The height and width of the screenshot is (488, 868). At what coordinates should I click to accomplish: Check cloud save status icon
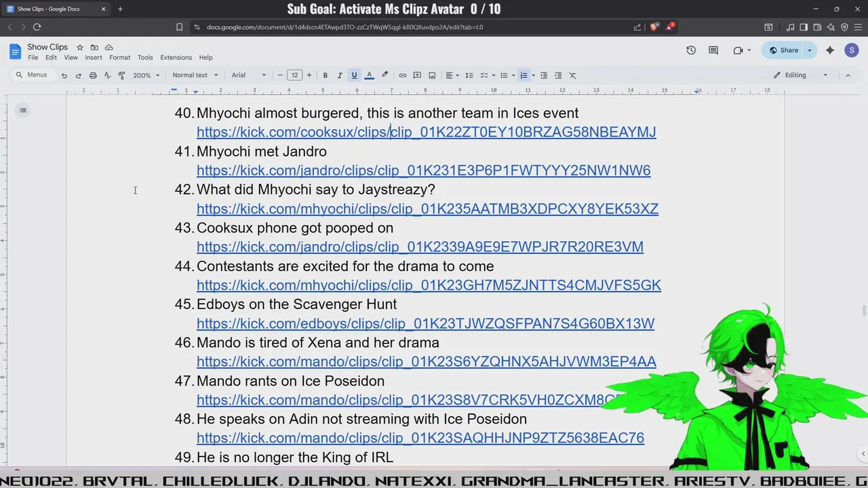(108, 47)
